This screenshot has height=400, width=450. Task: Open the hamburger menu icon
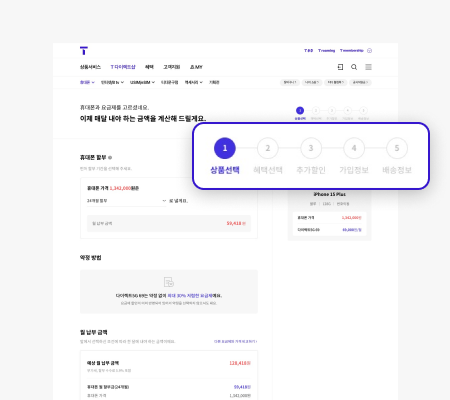(368, 67)
